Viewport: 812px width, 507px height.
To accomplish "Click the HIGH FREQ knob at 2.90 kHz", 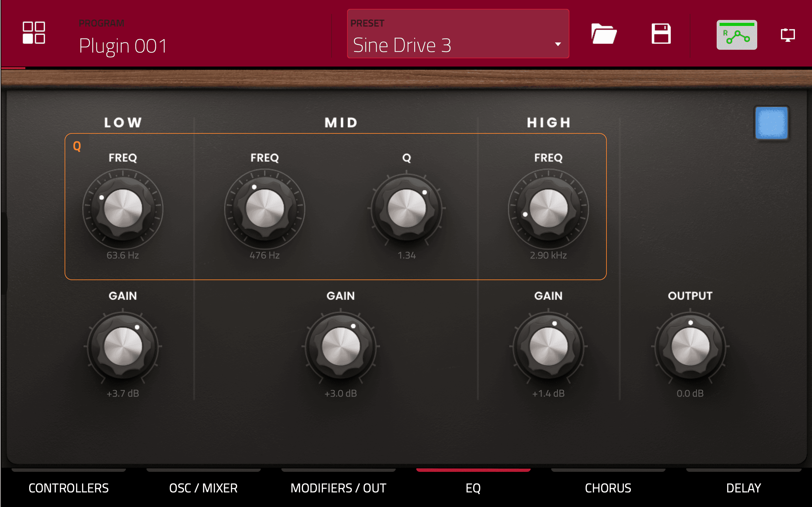I will click(x=548, y=209).
